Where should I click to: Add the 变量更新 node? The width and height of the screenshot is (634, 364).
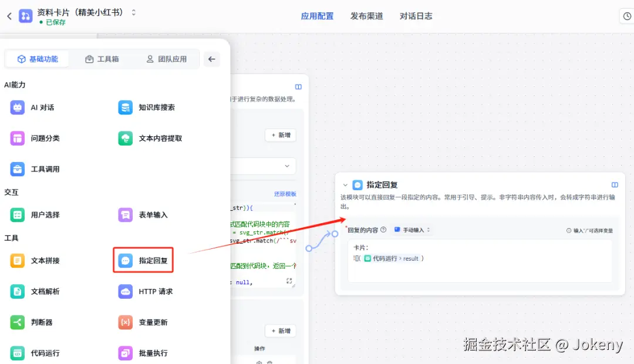(x=143, y=322)
